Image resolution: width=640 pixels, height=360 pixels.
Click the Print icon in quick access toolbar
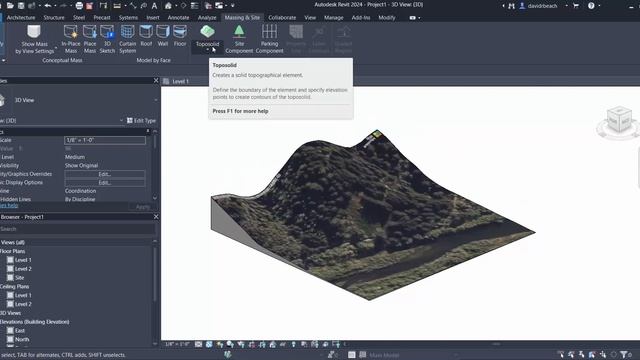79,5
